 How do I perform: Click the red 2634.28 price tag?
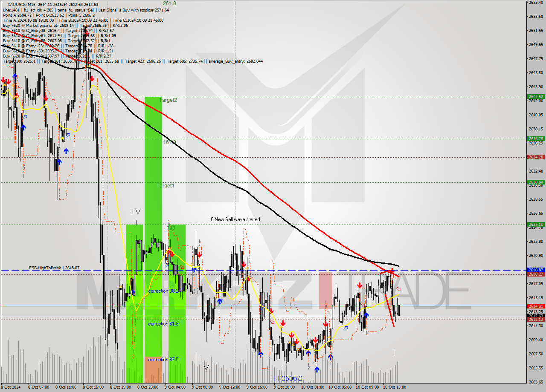coord(536,157)
